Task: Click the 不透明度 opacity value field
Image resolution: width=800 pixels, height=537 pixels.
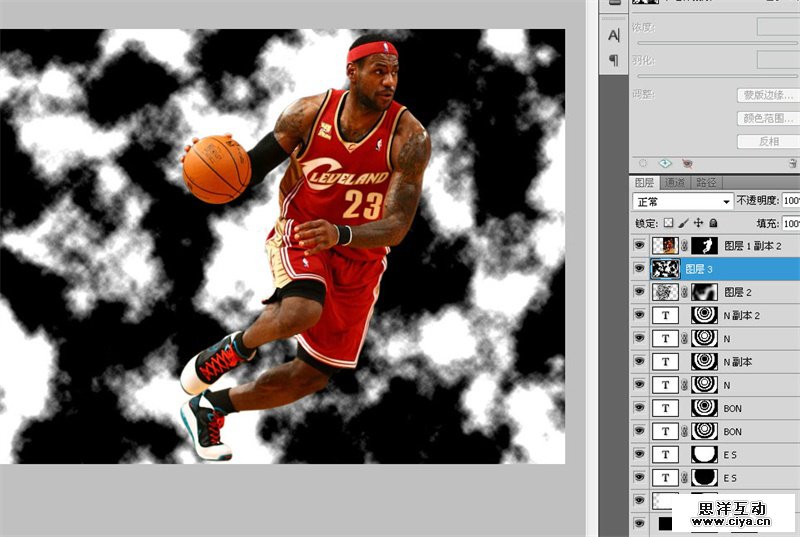Action: (791, 201)
